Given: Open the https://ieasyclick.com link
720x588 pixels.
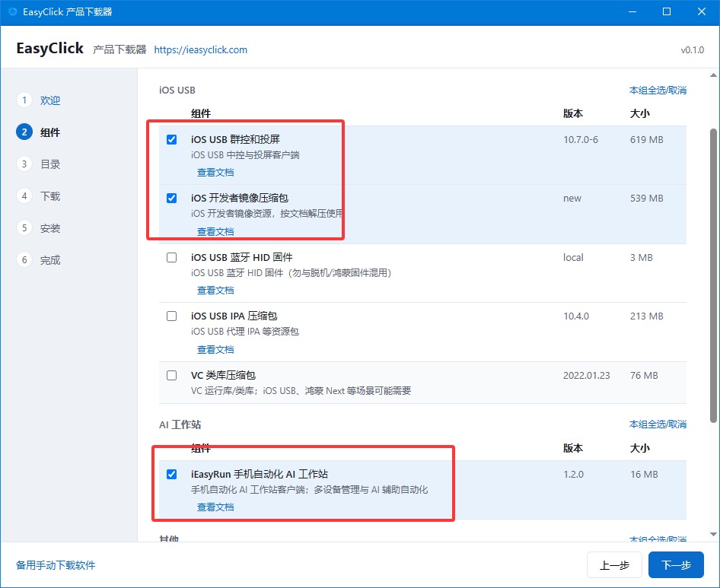Looking at the screenshot, I should click(201, 49).
